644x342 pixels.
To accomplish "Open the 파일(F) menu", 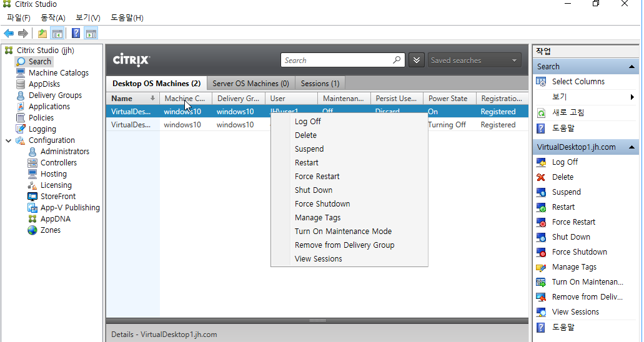I will [x=19, y=17].
